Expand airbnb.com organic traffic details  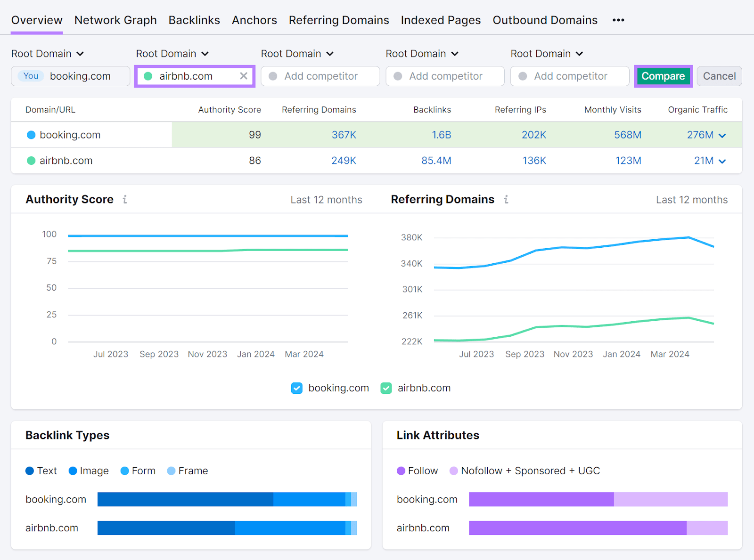click(721, 161)
